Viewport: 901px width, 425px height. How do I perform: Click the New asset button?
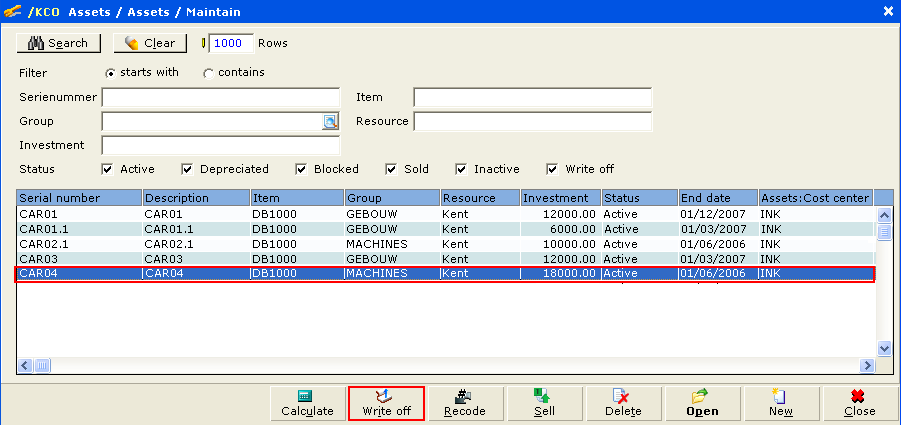click(x=781, y=403)
